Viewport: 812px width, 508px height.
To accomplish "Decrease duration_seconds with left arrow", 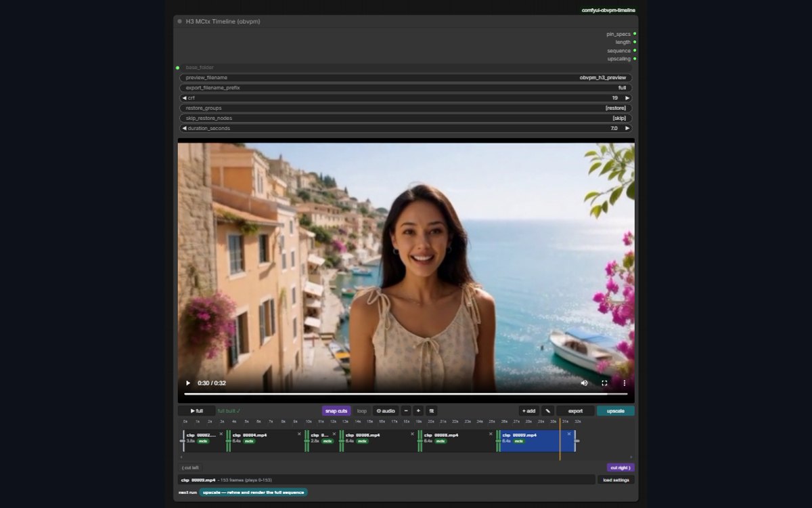I will 184,128.
